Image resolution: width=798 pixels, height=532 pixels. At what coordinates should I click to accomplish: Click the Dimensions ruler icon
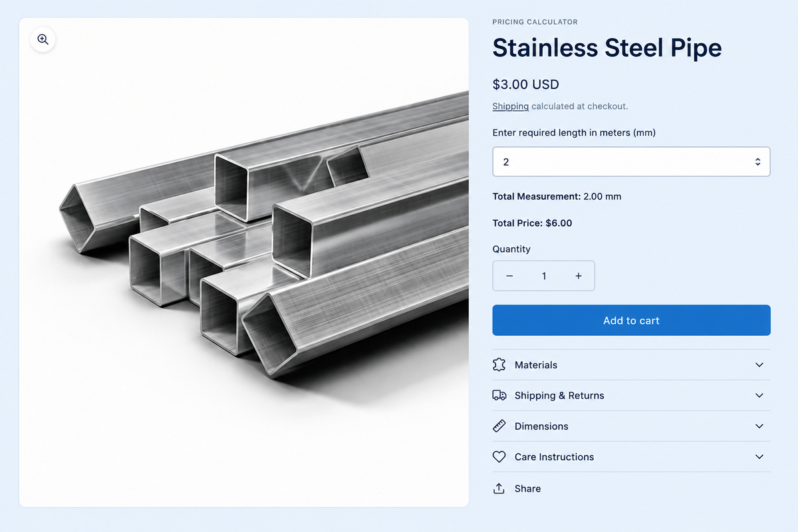499,426
